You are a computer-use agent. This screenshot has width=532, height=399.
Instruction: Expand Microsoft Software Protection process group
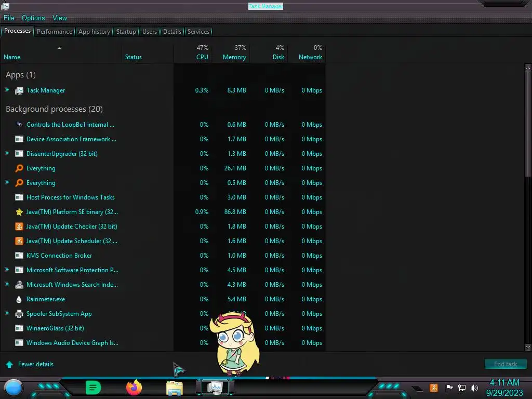[7, 270]
